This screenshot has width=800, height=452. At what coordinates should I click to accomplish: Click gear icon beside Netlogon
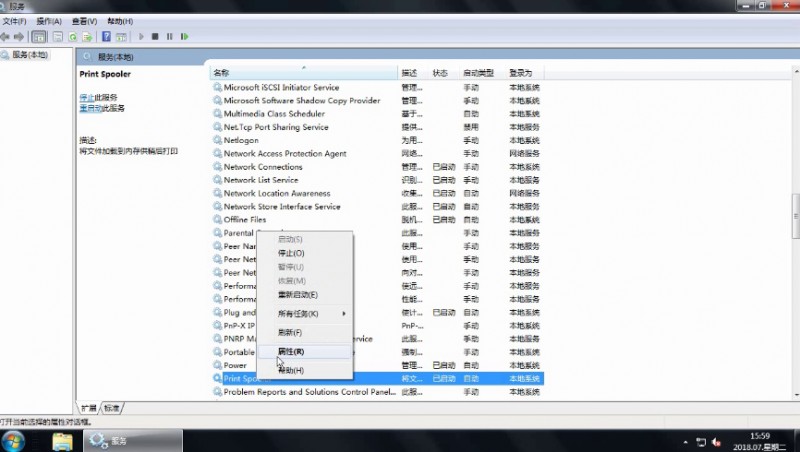217,140
